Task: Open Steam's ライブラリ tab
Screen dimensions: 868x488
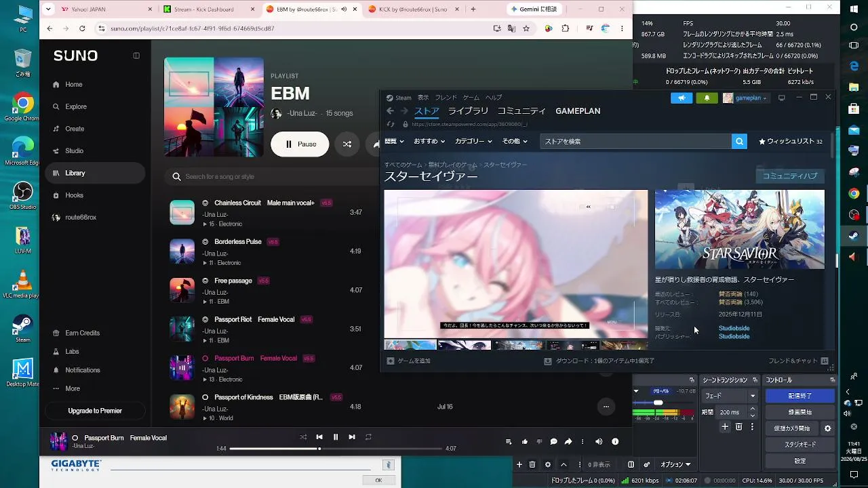Action: click(468, 111)
